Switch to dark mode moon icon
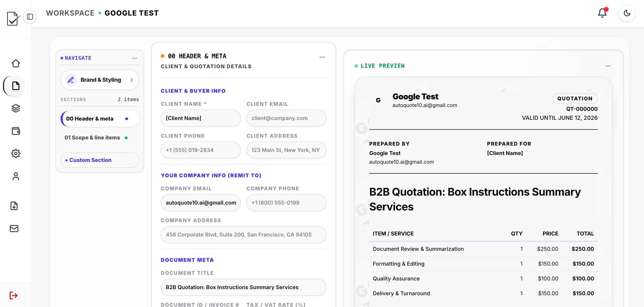Viewport: 644px width, 307px height. (627, 13)
